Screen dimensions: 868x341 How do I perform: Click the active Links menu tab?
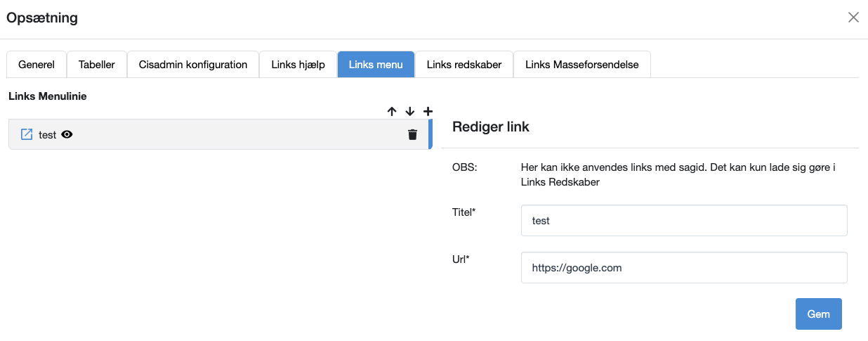pos(376,65)
